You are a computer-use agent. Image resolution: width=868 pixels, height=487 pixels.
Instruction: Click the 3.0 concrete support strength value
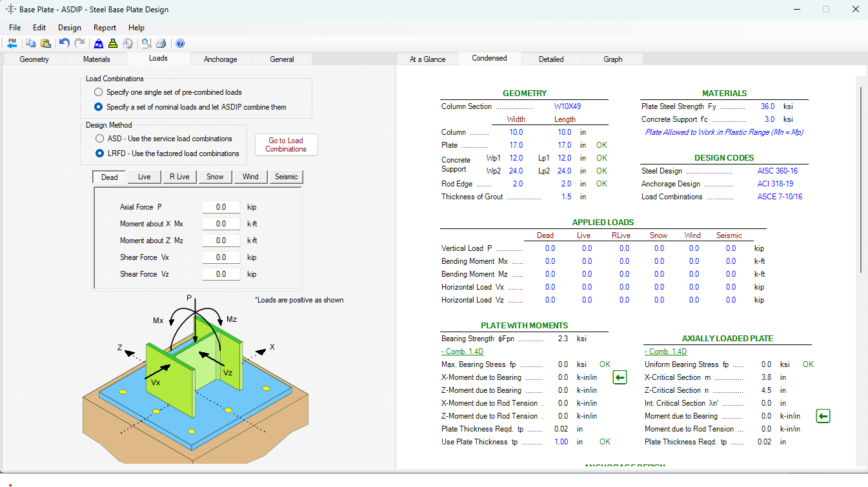click(x=769, y=119)
